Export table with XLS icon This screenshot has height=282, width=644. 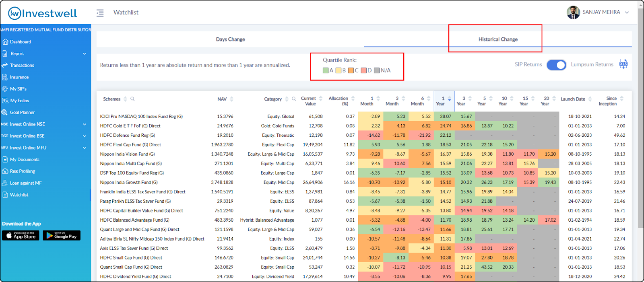[623, 64]
